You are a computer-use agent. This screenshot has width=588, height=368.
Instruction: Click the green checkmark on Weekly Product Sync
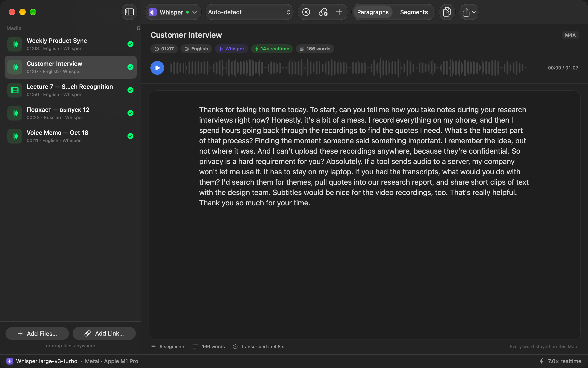pos(130,44)
